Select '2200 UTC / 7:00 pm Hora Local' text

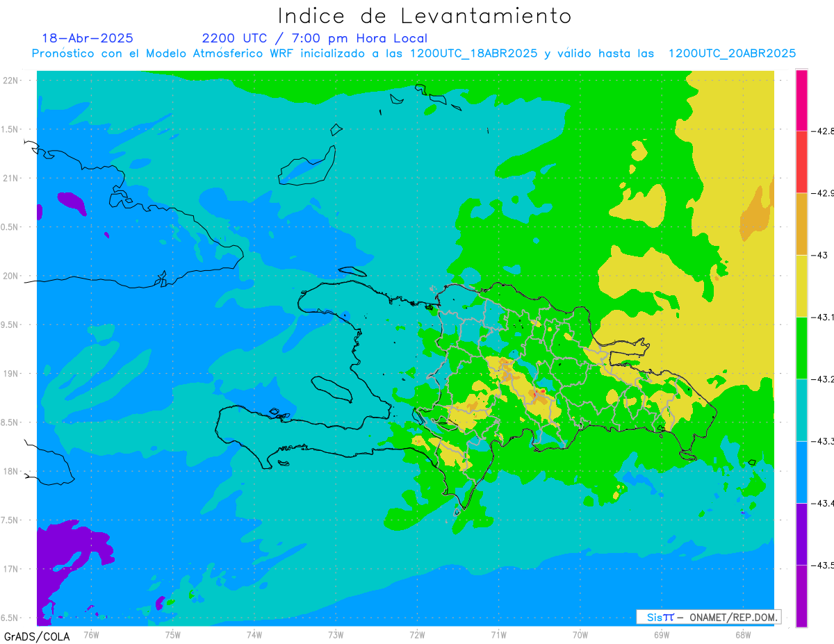[x=314, y=39]
